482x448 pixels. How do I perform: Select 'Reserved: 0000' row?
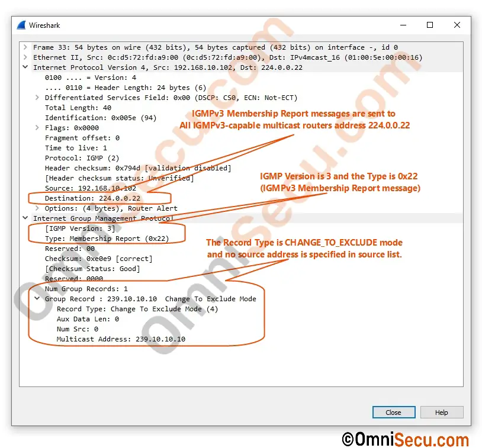point(74,278)
